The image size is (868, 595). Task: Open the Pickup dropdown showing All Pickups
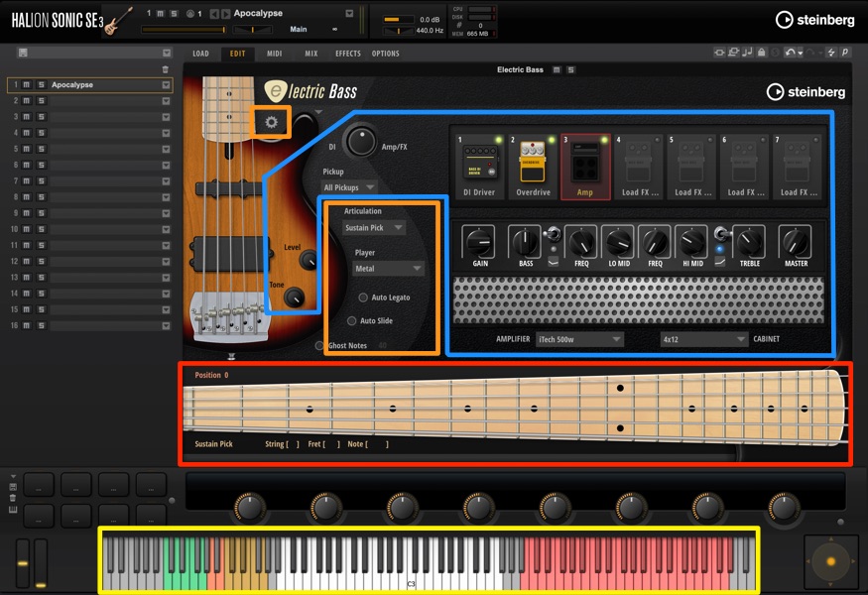(x=349, y=187)
